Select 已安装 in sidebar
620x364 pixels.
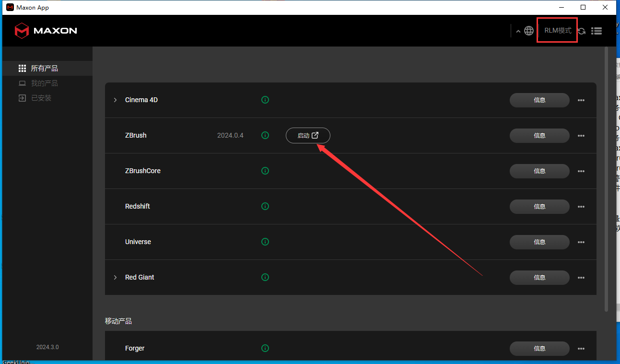47,98
